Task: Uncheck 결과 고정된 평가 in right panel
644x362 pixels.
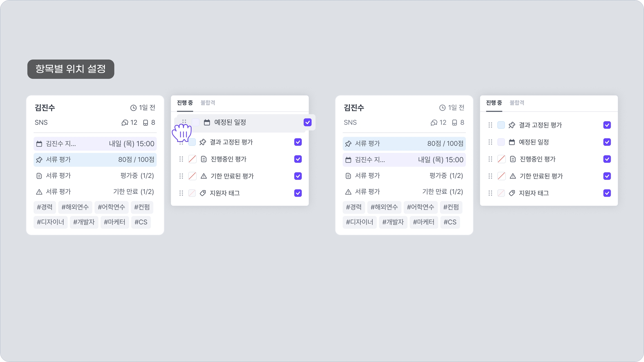Action: pos(607,125)
